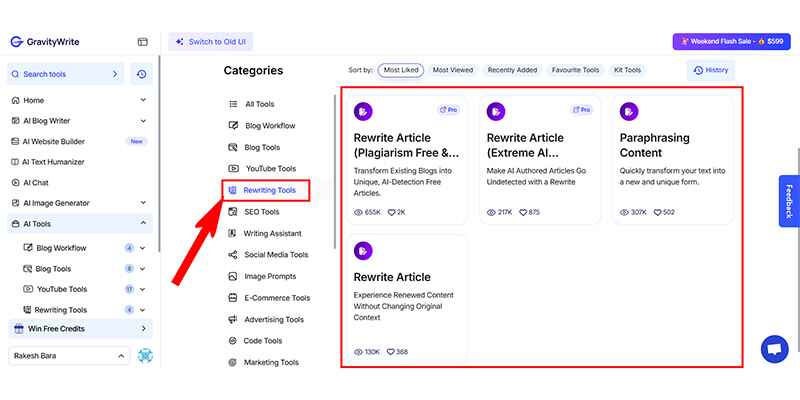Sort by Most Liked

coord(401,70)
